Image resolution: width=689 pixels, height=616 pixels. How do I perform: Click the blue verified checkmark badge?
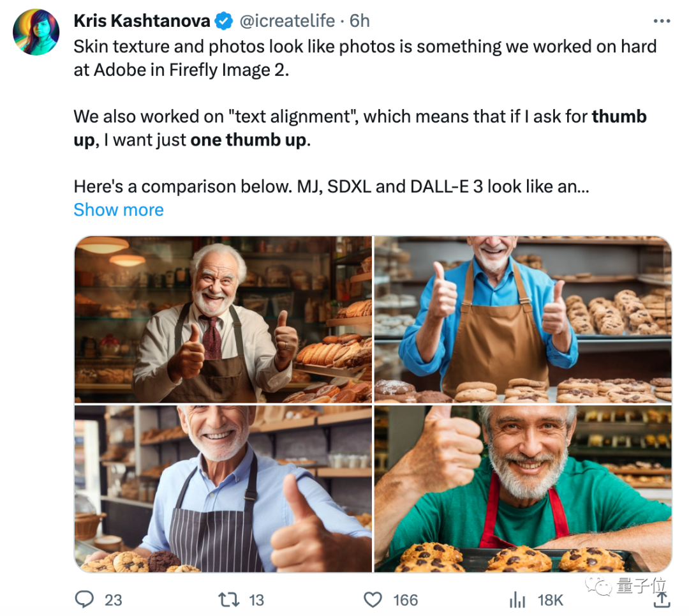[x=222, y=20]
